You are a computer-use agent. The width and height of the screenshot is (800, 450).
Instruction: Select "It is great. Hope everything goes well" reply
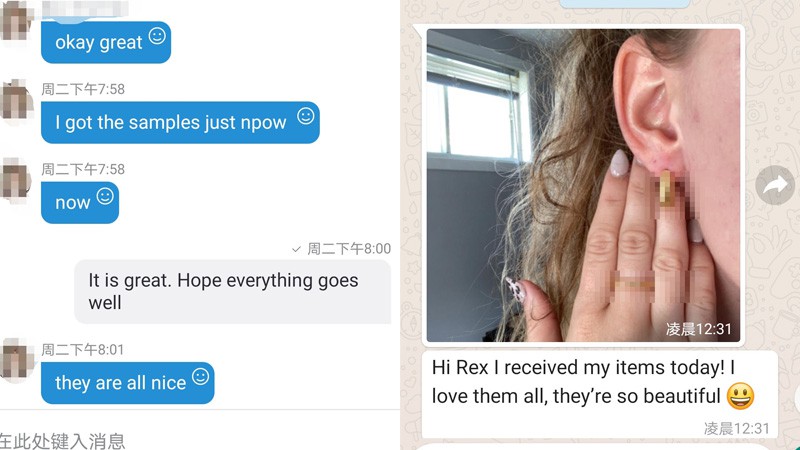pyautogui.click(x=233, y=291)
